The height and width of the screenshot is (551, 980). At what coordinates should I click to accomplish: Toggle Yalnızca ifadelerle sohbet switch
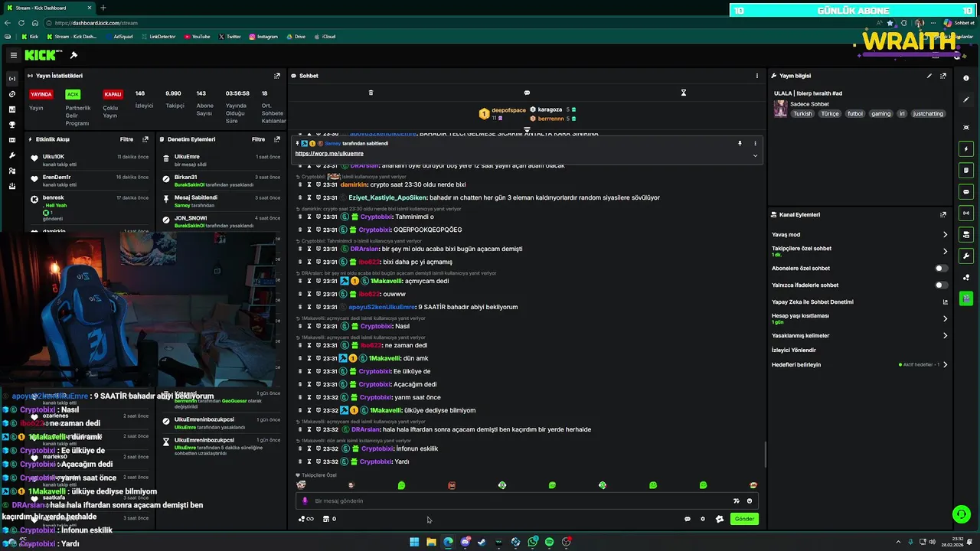tap(941, 285)
